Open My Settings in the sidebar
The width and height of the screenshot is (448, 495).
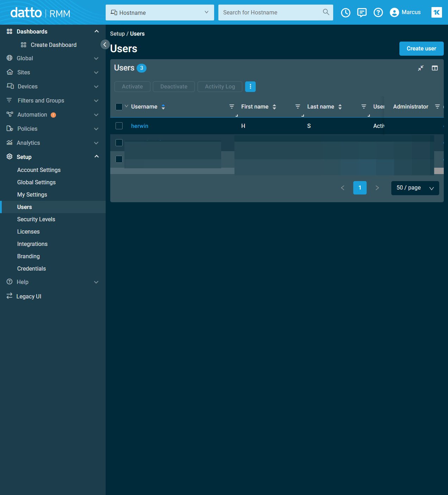[32, 194]
